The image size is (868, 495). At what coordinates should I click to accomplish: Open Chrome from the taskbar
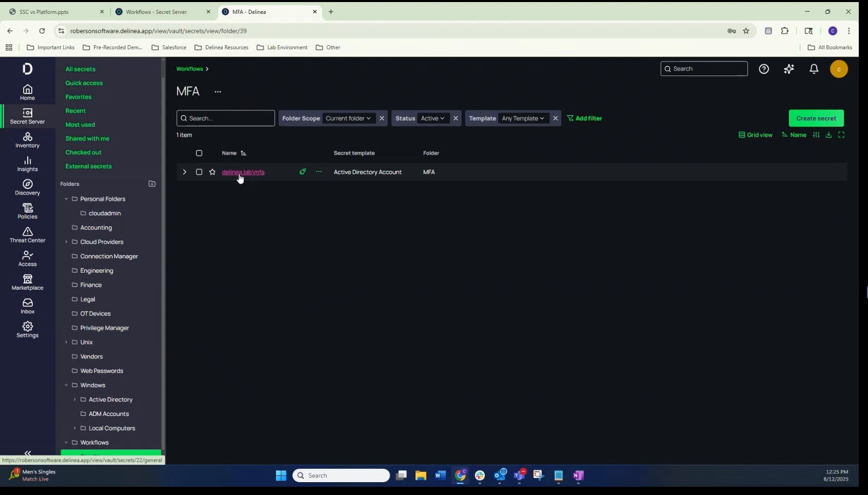(460, 475)
